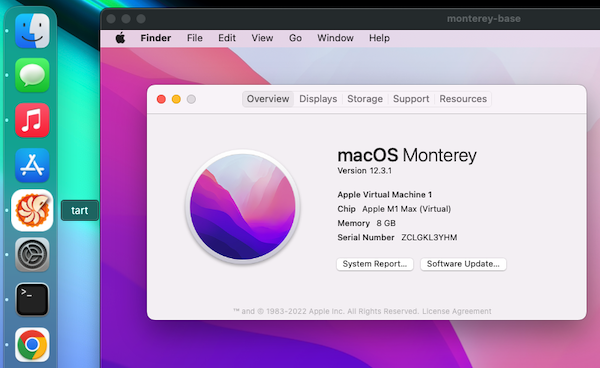Launch Messages from the dock
This screenshot has height=368, width=600.
click(x=32, y=75)
